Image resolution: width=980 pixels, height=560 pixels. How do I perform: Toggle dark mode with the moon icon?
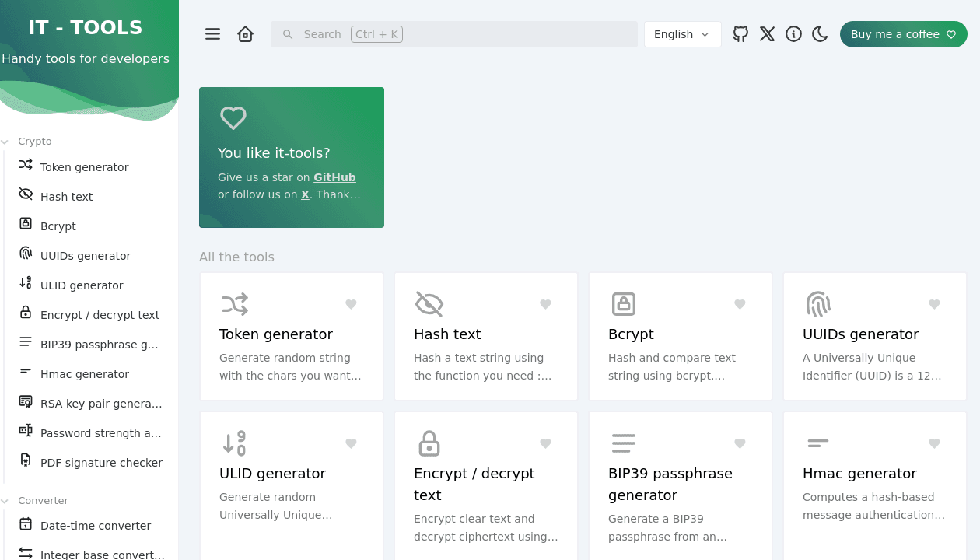[x=820, y=33]
